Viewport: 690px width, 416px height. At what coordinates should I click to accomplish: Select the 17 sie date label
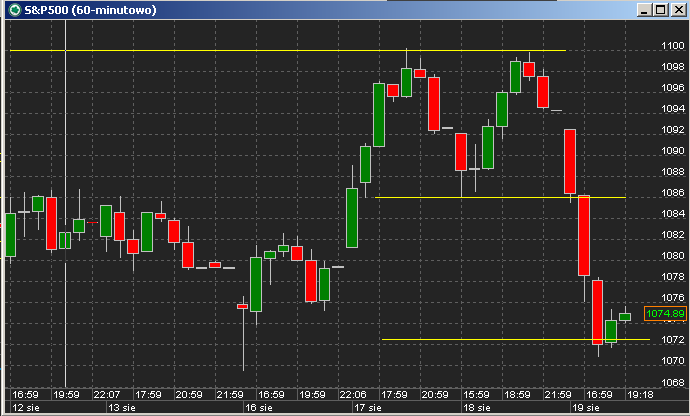tap(368, 408)
